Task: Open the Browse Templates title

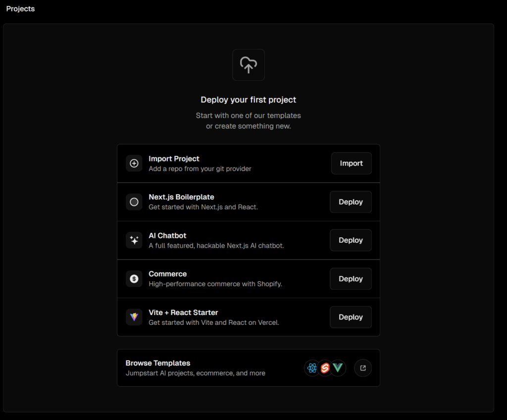Action: pyautogui.click(x=158, y=363)
